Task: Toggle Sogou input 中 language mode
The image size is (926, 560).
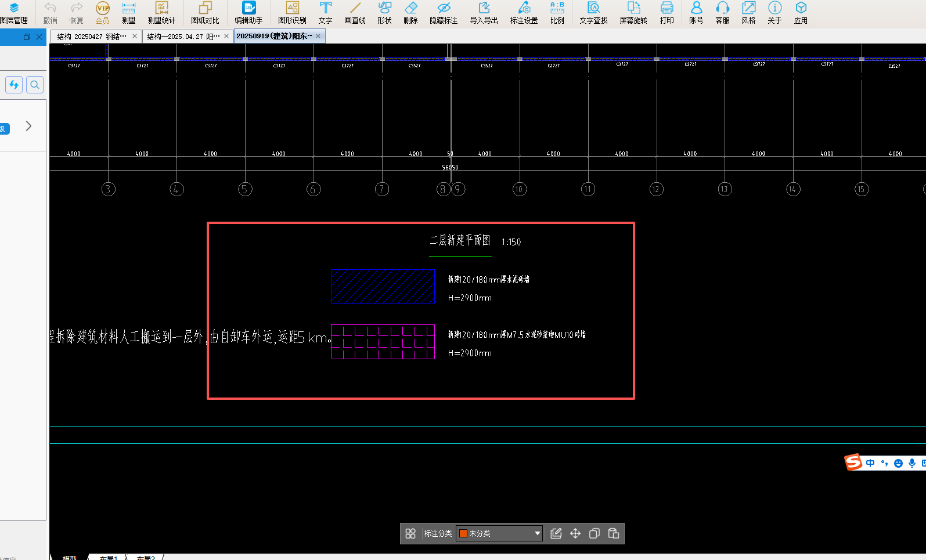Action: [x=870, y=463]
